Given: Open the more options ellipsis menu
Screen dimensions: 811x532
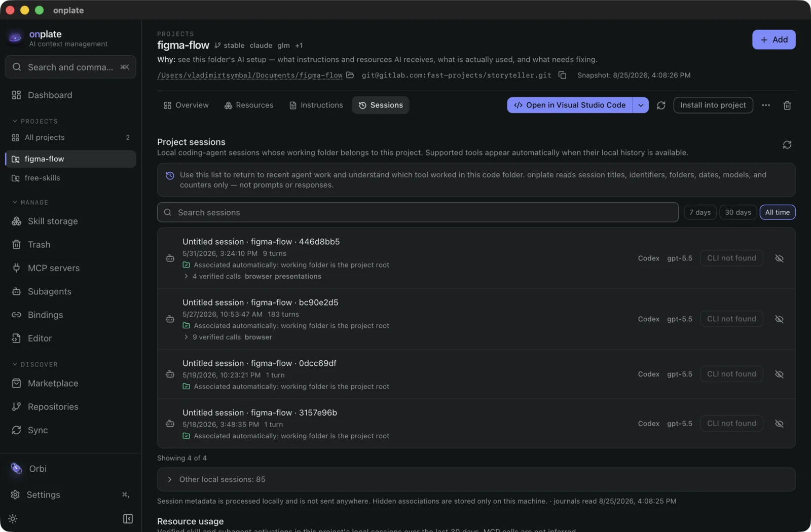Looking at the screenshot, I should (766, 105).
